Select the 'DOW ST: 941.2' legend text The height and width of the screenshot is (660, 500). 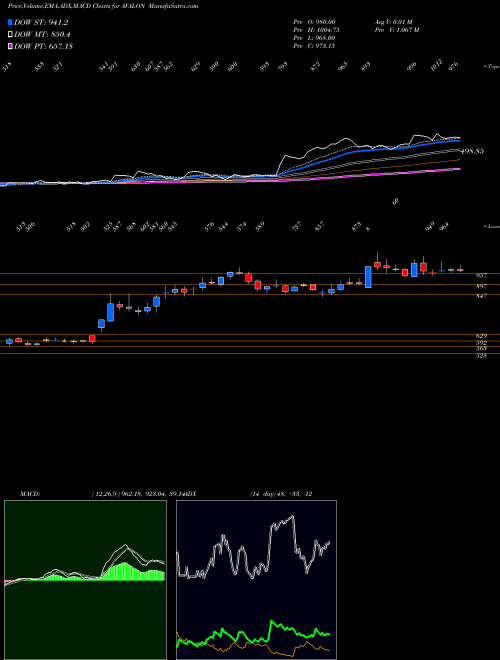[41, 22]
